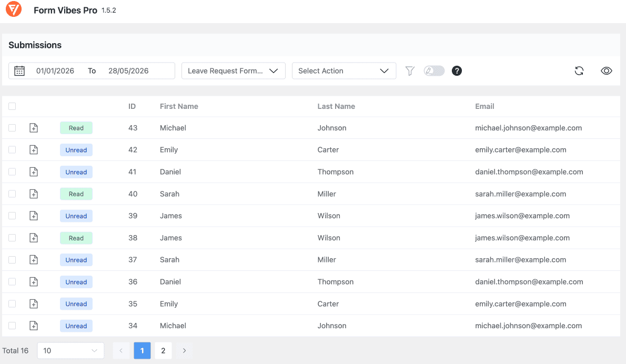This screenshot has width=626, height=364.
Task: Click the Email column header
Action: [x=484, y=106]
